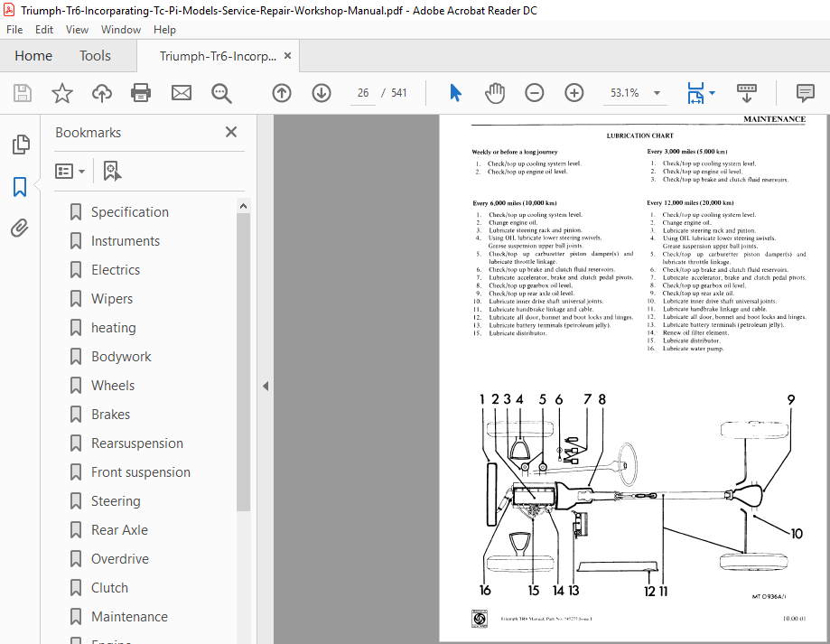This screenshot has height=644, width=830.
Task: Toggle the Bookmarks panel icon
Action: click(20, 187)
